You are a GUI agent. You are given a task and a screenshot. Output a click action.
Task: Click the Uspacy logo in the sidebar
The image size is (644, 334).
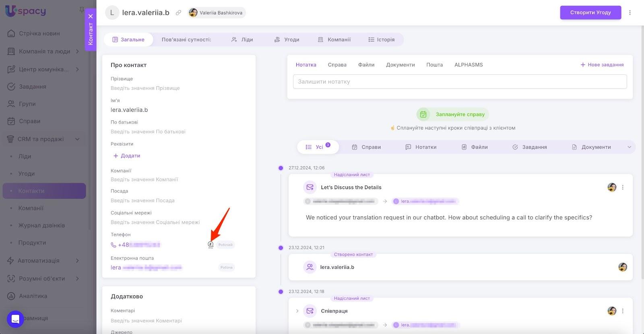[x=25, y=11]
